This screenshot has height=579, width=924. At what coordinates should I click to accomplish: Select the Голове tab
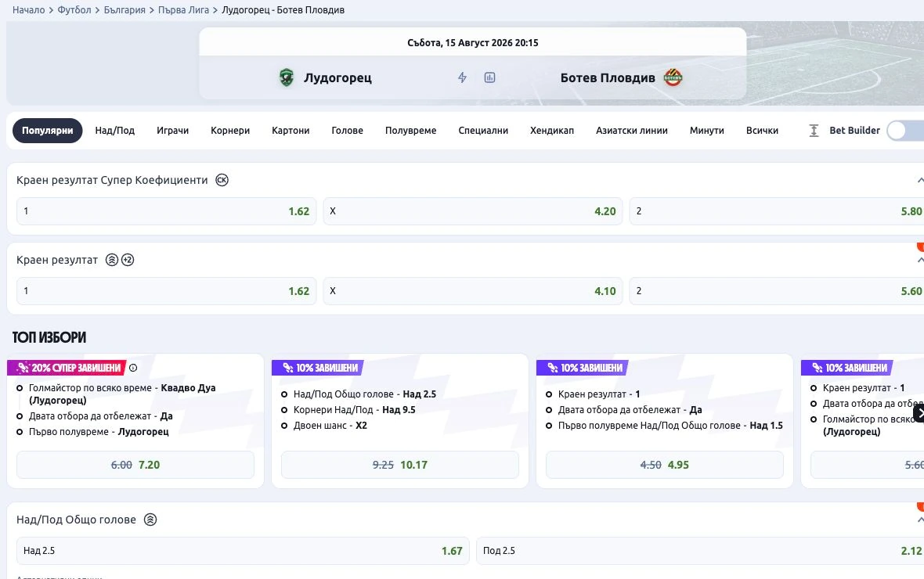[x=347, y=131]
